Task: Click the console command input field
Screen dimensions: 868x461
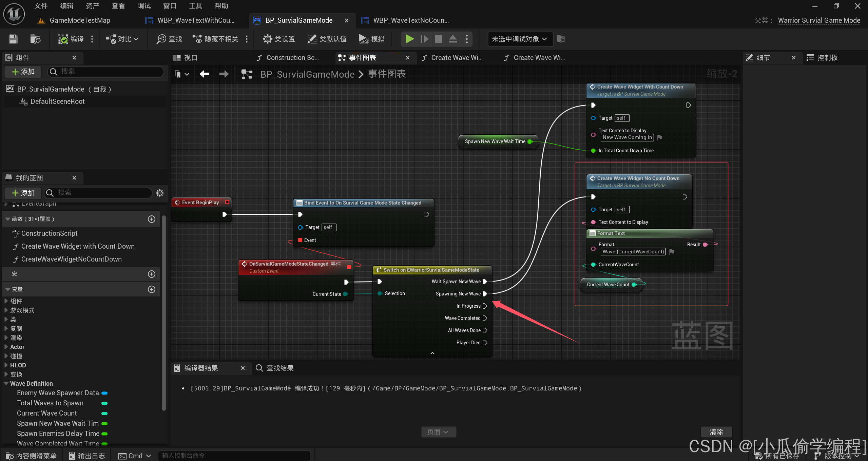Action: point(234,456)
